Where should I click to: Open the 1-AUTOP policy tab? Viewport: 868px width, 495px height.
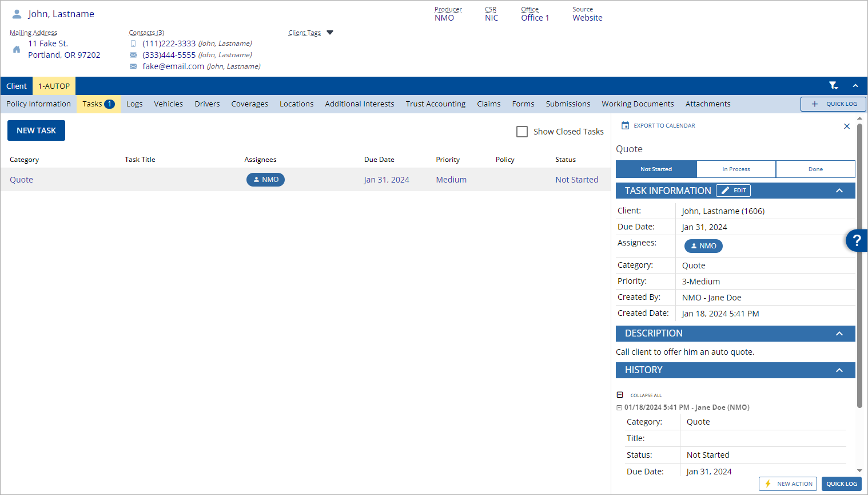tap(54, 85)
